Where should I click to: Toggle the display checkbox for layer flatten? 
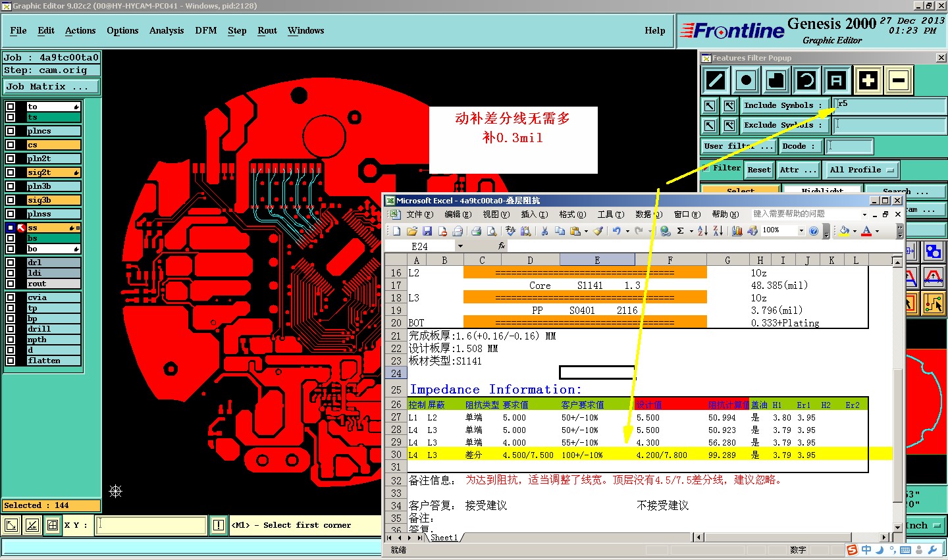pyautogui.click(x=11, y=361)
